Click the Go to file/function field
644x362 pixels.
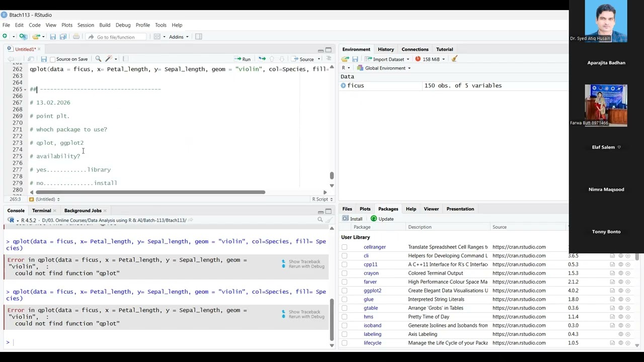click(x=116, y=37)
